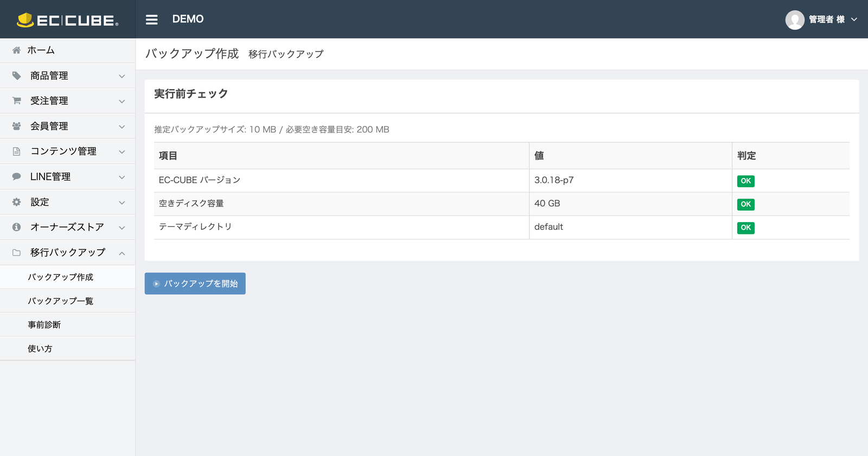Click the default theme value
The image size is (868, 456).
click(x=548, y=226)
